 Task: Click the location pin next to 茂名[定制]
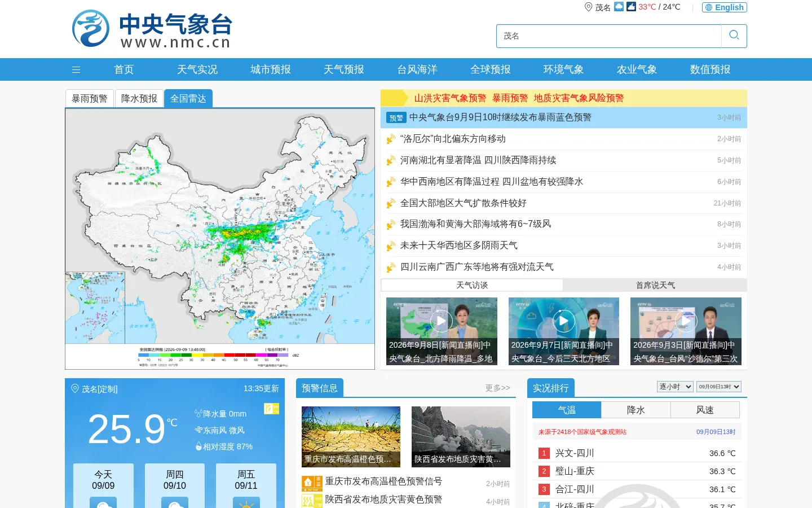(75, 389)
